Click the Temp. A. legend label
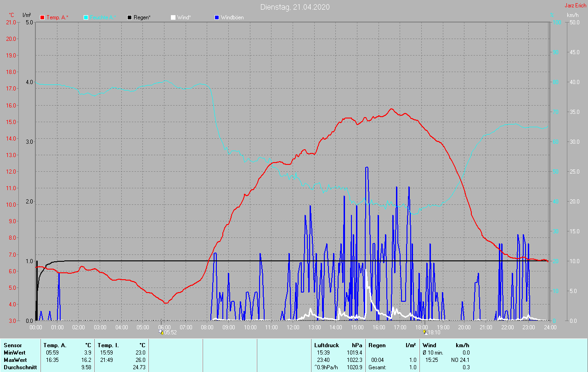The image size is (588, 372). click(57, 17)
